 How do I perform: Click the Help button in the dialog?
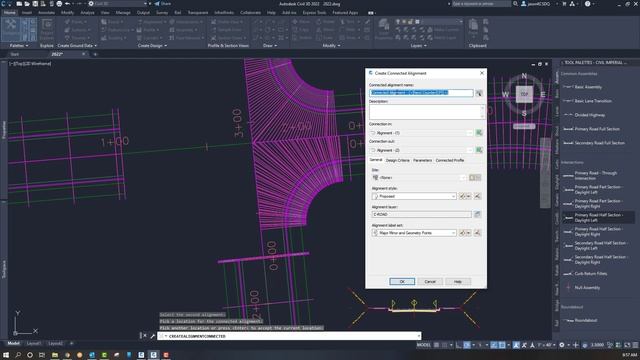[x=458, y=282]
